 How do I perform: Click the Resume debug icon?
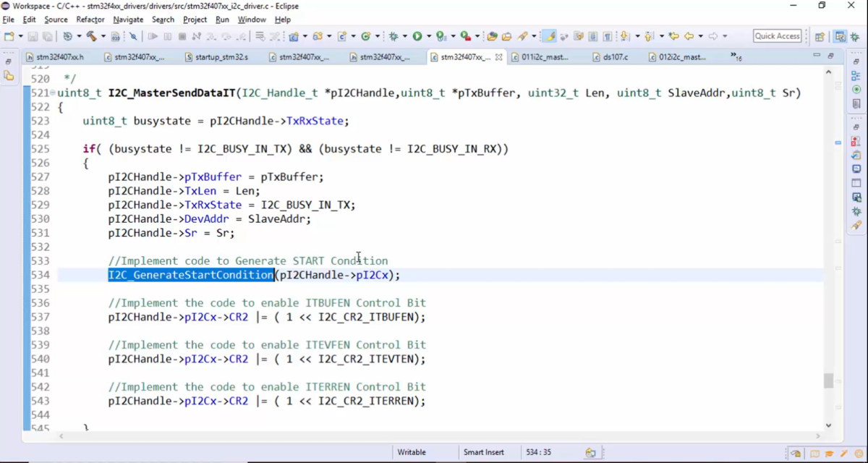pos(153,36)
